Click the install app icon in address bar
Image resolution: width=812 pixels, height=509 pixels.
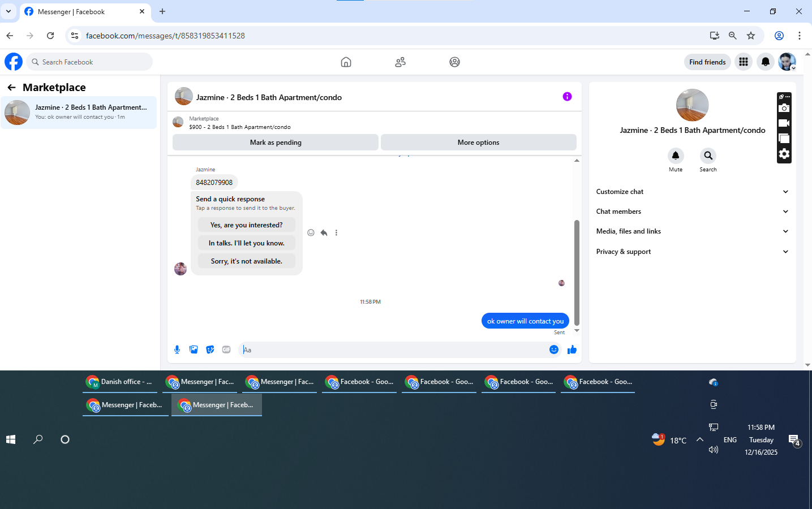(x=715, y=36)
